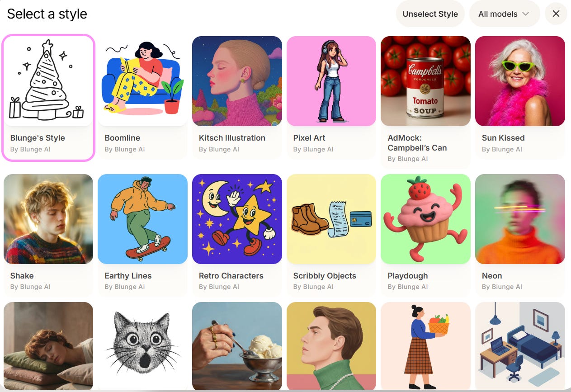Choose the Neon style
The image size is (571, 392).
tap(520, 219)
